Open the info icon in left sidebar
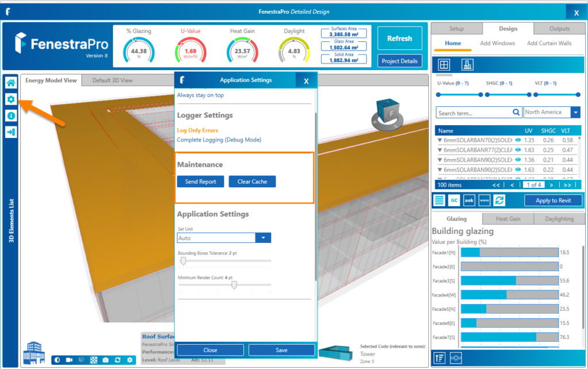588x370 pixels. 11,115
